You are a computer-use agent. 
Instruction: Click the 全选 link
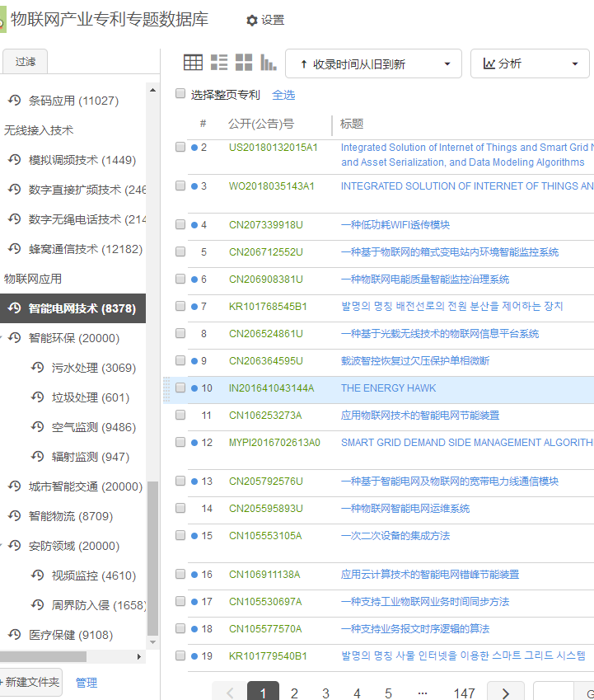283,95
